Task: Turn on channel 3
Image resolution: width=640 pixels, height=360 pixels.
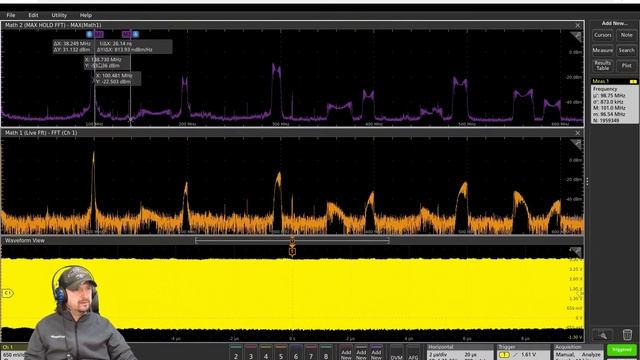Action: coord(251,353)
